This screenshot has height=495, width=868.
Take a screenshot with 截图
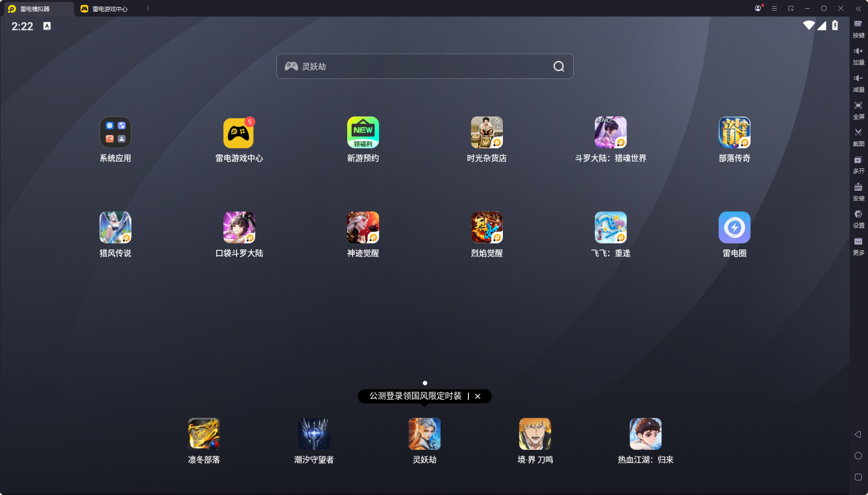(858, 137)
